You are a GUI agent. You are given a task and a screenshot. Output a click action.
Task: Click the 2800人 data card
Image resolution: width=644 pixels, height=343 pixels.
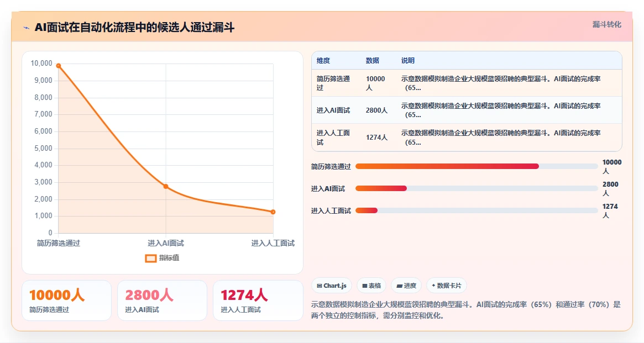point(162,300)
